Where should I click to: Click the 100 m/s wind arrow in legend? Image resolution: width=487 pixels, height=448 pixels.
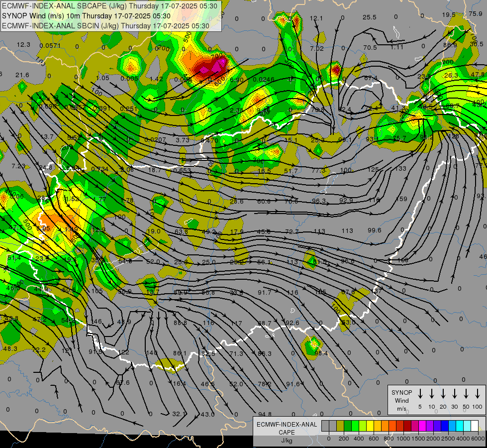click(478, 393)
